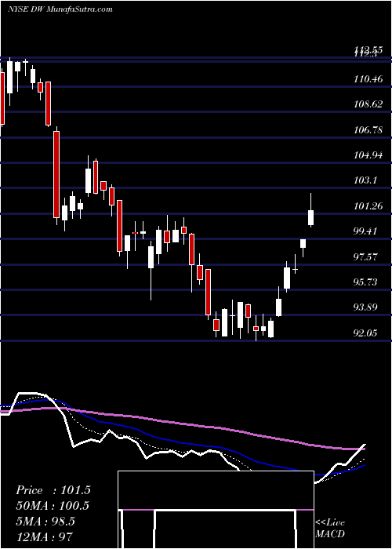Click the <<Live MACD label
Viewport: 392px width, 549px height.
pyautogui.click(x=330, y=529)
